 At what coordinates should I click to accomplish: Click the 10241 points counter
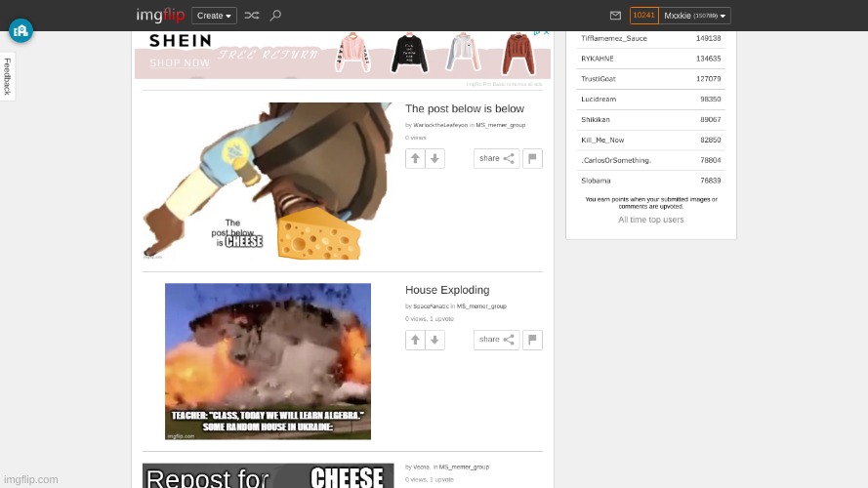(x=643, y=16)
